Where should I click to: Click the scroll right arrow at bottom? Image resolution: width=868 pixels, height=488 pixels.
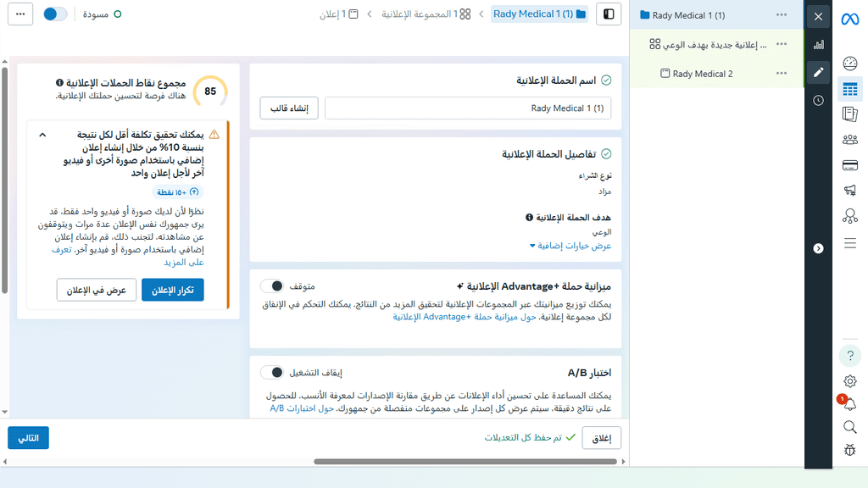click(623, 462)
